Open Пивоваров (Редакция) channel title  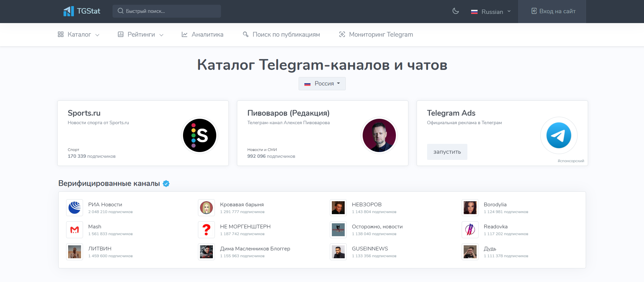288,113
